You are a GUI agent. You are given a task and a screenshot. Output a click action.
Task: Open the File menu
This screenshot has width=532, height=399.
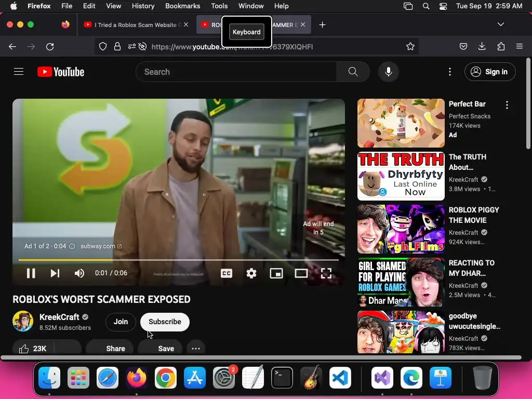tap(67, 6)
